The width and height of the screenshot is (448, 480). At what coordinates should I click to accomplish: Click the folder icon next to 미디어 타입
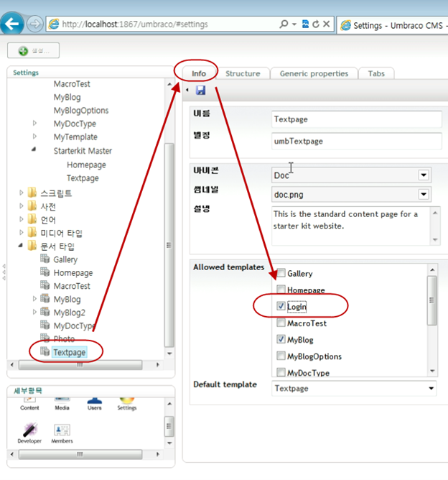32,232
